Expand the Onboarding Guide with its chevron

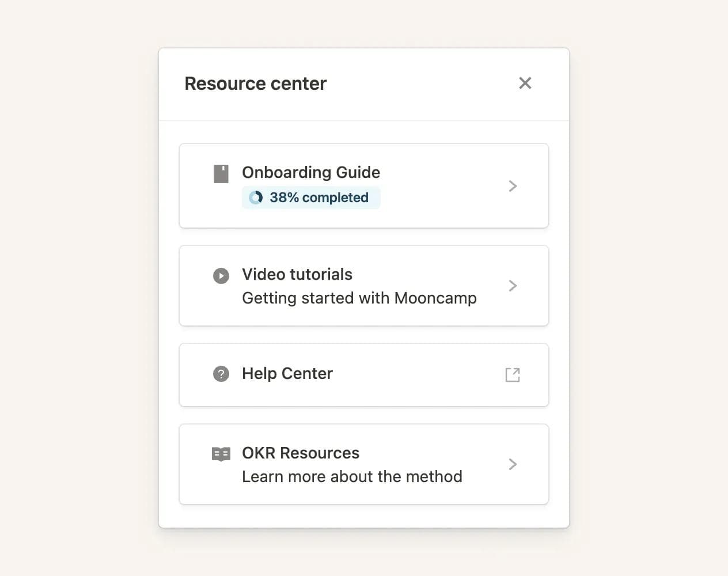[512, 185]
